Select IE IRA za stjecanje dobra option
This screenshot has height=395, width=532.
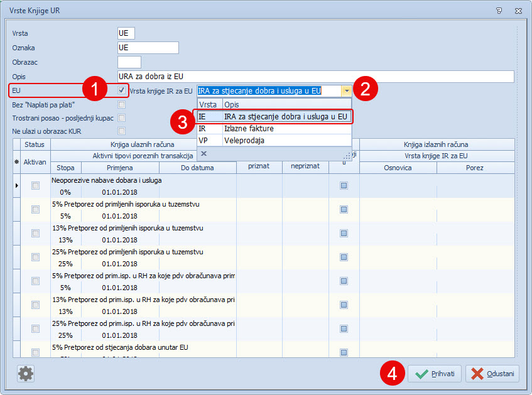tap(273, 116)
